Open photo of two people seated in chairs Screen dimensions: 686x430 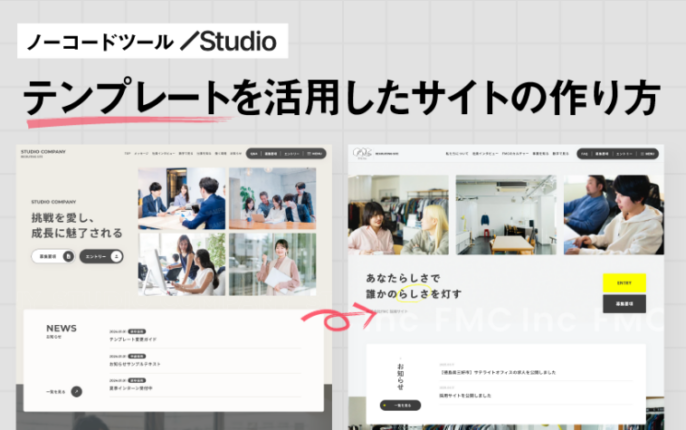point(614,215)
